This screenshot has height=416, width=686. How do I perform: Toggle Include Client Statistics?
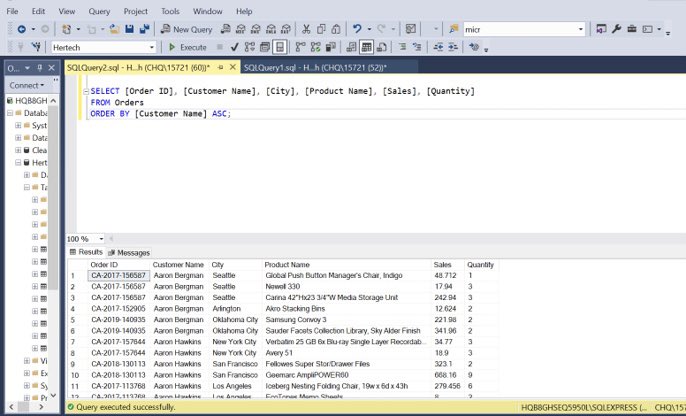(331, 47)
